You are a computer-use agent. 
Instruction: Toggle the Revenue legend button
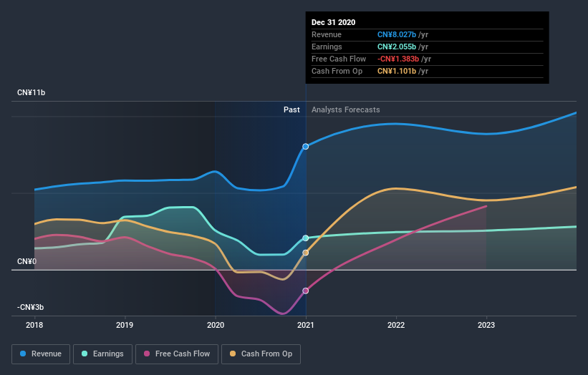41,354
